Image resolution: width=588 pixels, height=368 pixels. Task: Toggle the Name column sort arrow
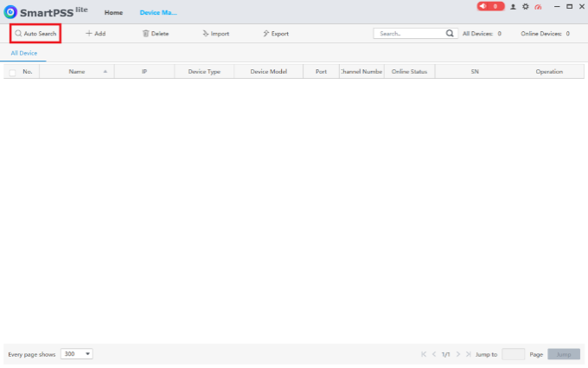[x=105, y=71]
